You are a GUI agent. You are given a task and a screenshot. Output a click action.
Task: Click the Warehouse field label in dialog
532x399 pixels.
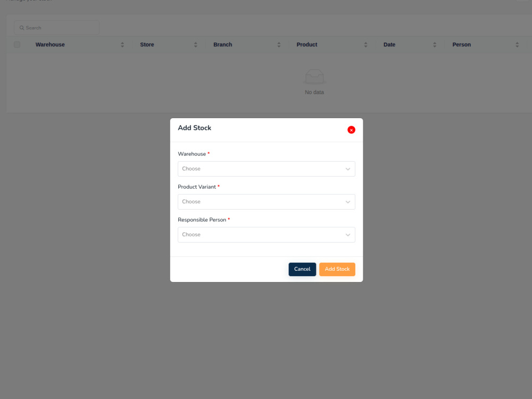[192, 154]
